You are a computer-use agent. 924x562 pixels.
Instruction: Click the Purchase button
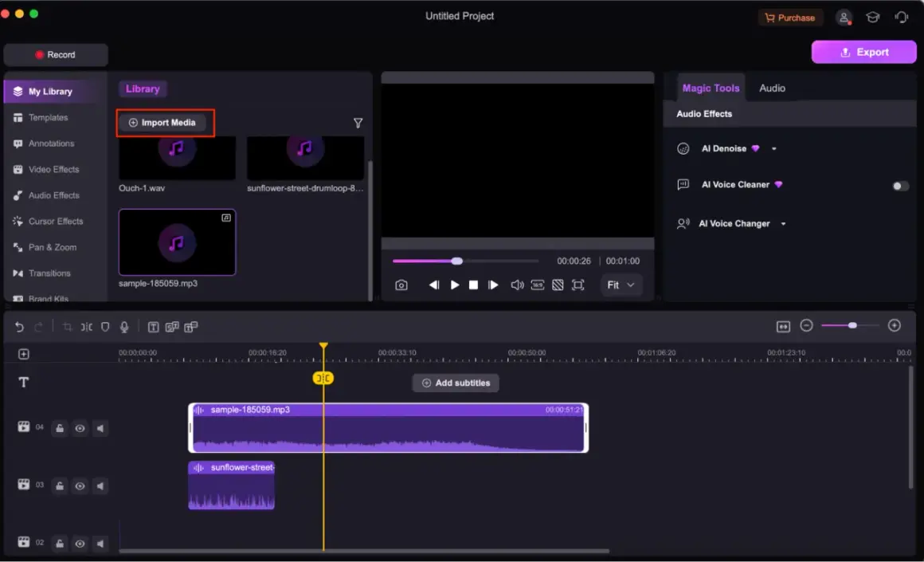[x=790, y=18]
